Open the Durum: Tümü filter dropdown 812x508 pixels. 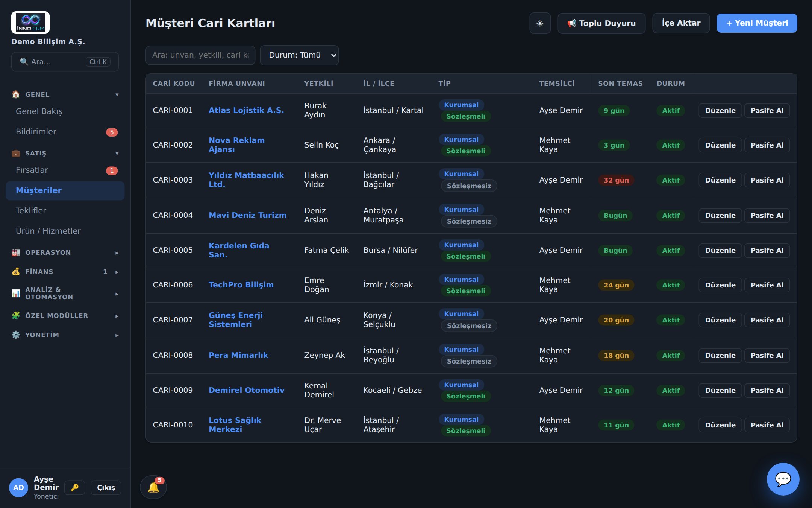pos(299,55)
